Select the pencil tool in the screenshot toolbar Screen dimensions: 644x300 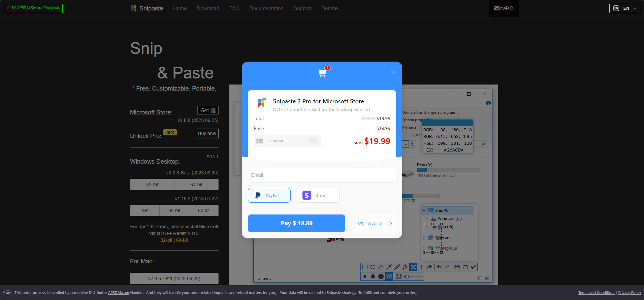397,267
